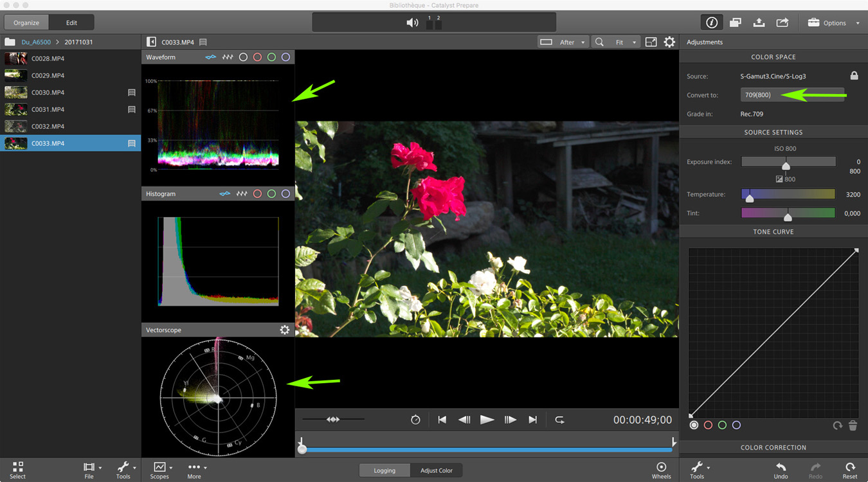This screenshot has height=482, width=868.
Task: Click the Scopes button
Action: tap(159, 470)
